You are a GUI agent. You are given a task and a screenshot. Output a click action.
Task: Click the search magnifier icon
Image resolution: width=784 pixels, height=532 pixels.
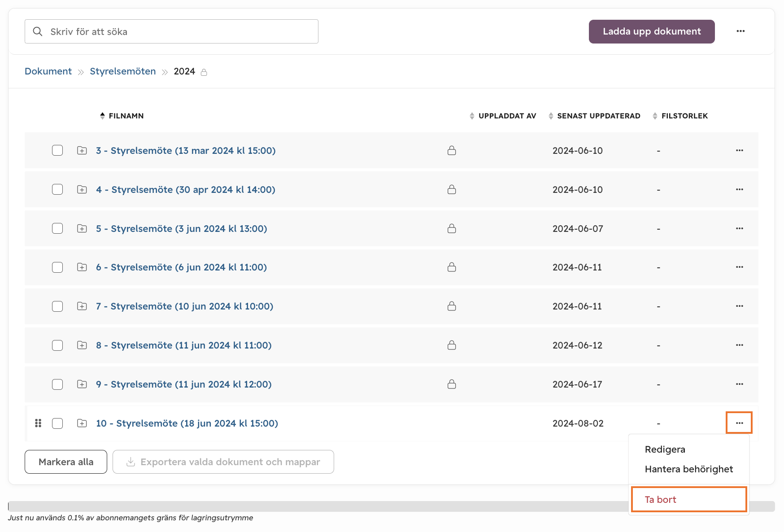pyautogui.click(x=38, y=31)
